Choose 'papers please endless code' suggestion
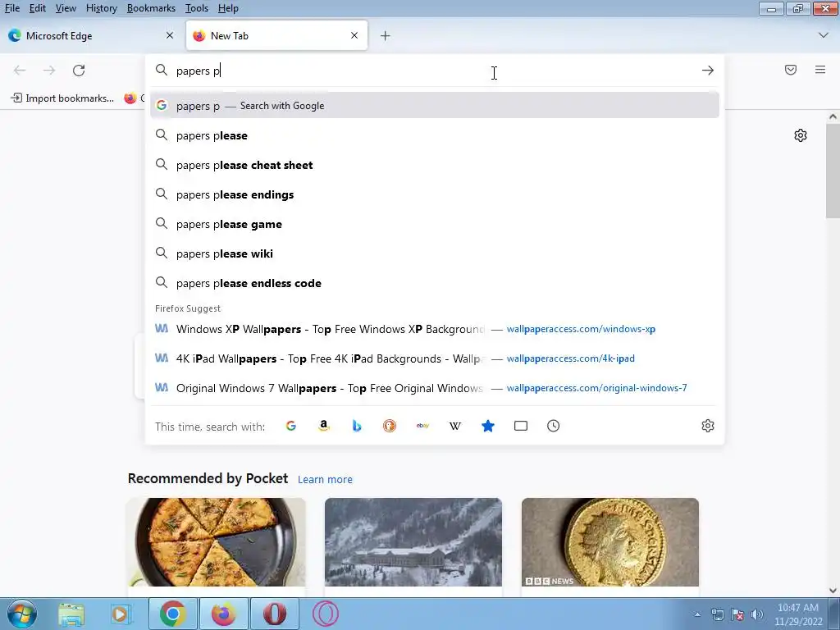The width and height of the screenshot is (840, 630). pyautogui.click(x=435, y=283)
